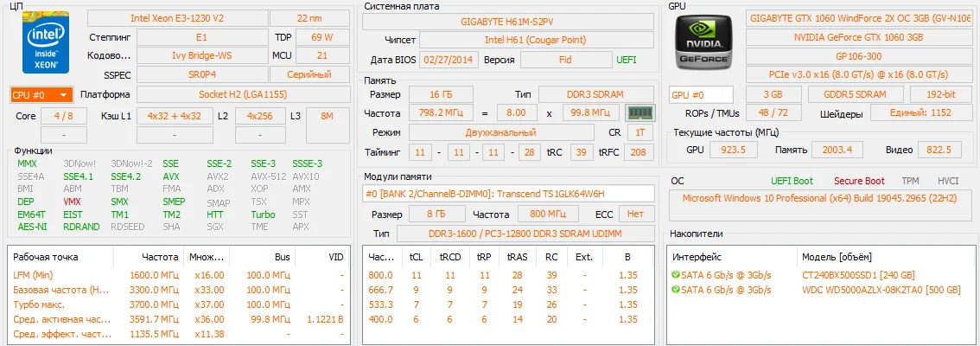
Task: Click the 22 nm process field
Action: coord(310,18)
